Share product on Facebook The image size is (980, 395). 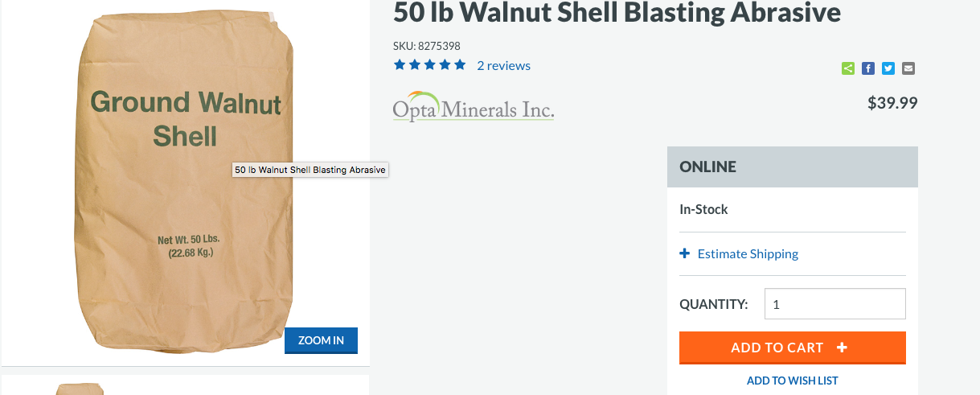(868, 68)
